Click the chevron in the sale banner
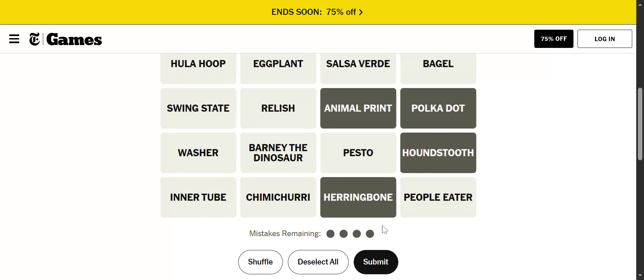 coord(361,12)
